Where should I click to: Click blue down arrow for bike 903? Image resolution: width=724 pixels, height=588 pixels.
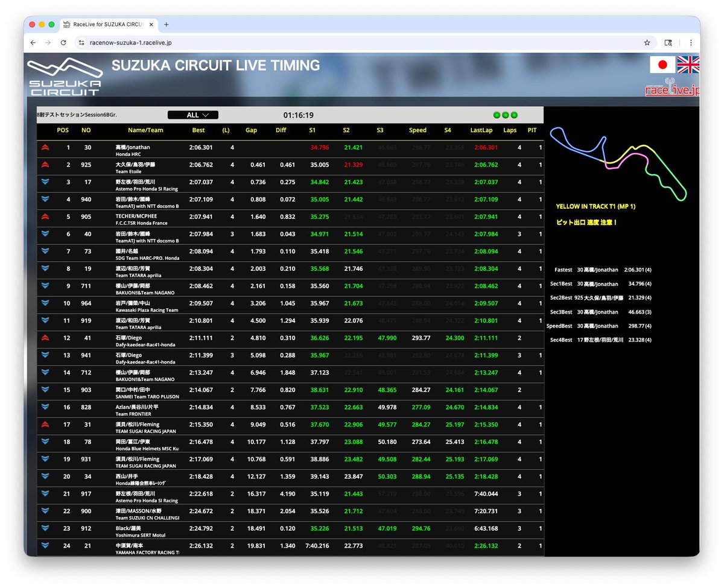coord(45,390)
